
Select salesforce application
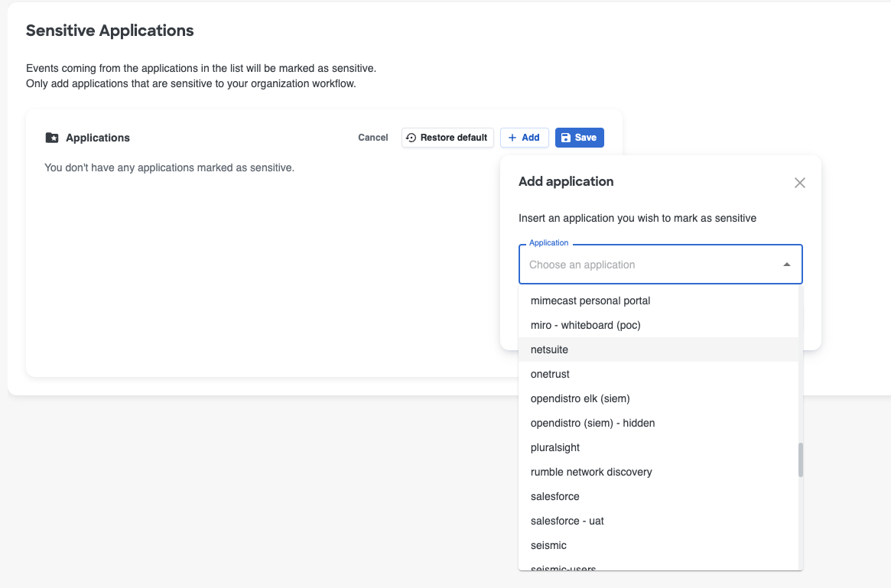tap(554, 496)
